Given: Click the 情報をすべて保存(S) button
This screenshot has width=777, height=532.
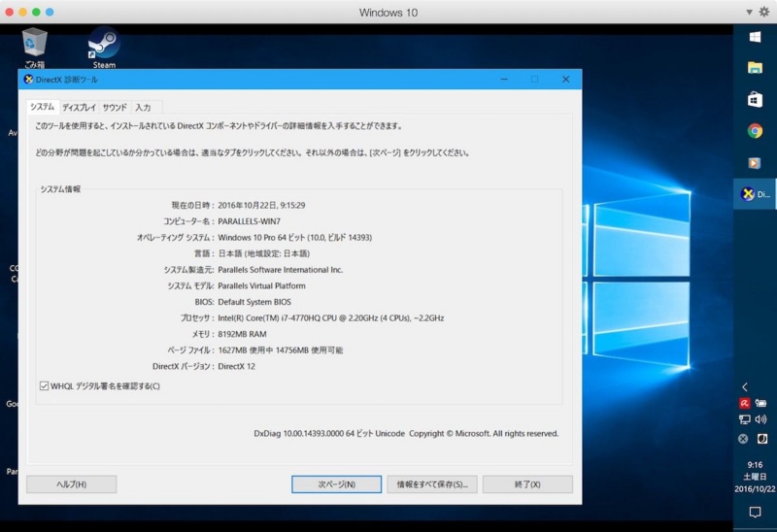Looking at the screenshot, I should (432, 484).
